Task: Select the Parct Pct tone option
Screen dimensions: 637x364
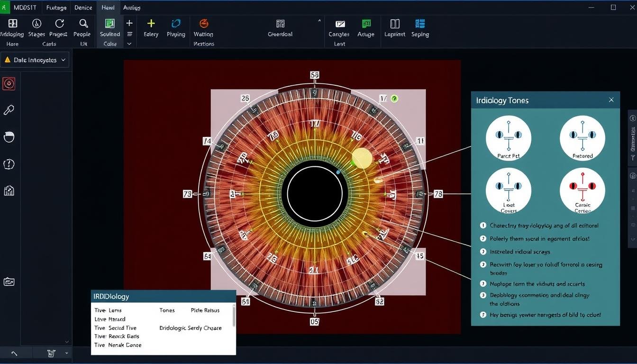Action: [508, 138]
